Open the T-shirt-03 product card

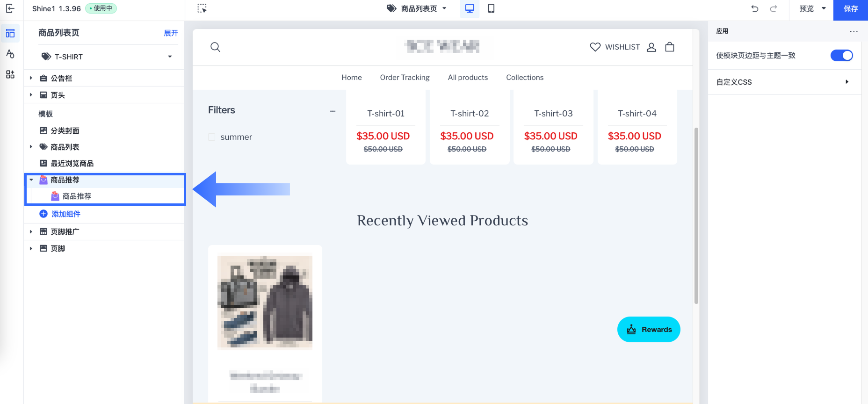point(553,126)
